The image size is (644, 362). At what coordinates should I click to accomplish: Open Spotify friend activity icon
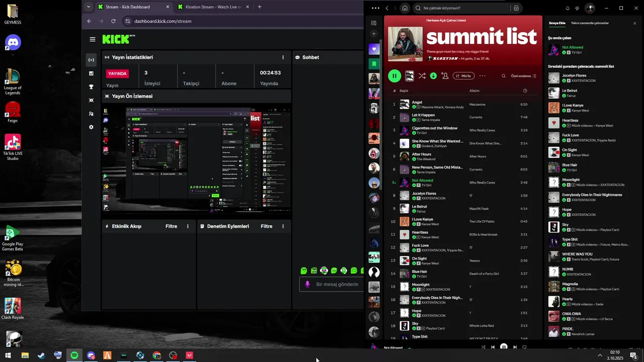click(x=578, y=8)
